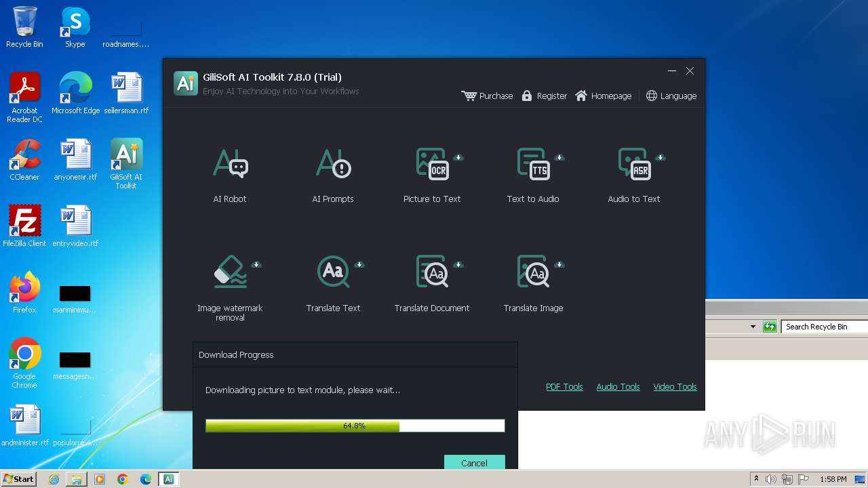868x488 pixels.
Task: Click the GiliSoft AI logo icon
Action: 185,83
